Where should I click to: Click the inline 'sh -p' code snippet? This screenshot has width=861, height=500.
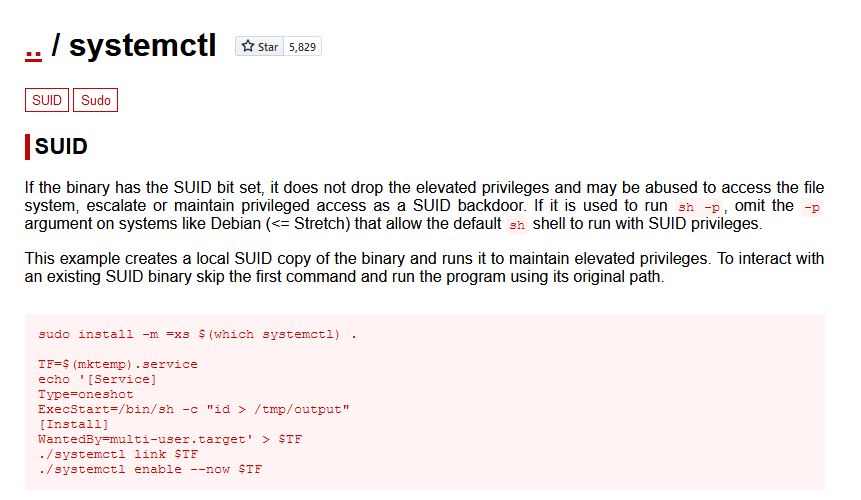coord(698,207)
